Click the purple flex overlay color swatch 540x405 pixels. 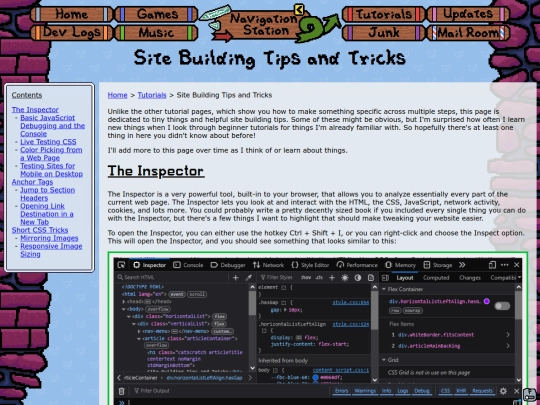tap(487, 301)
